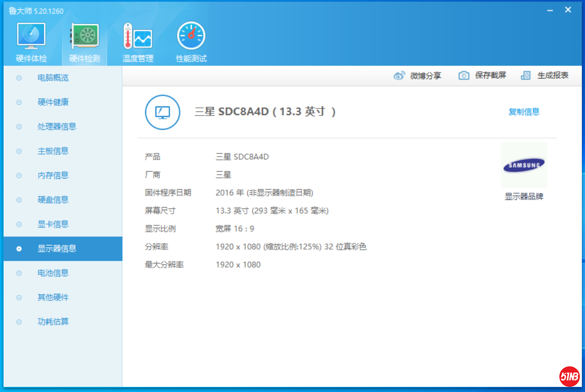Click the Samsung brand logo image

pos(524,165)
